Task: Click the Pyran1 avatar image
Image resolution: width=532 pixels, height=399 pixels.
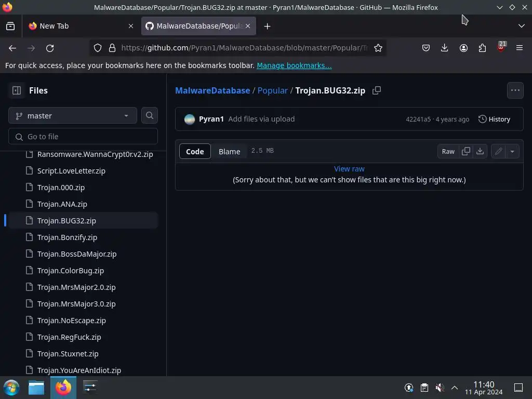Action: pyautogui.click(x=189, y=119)
